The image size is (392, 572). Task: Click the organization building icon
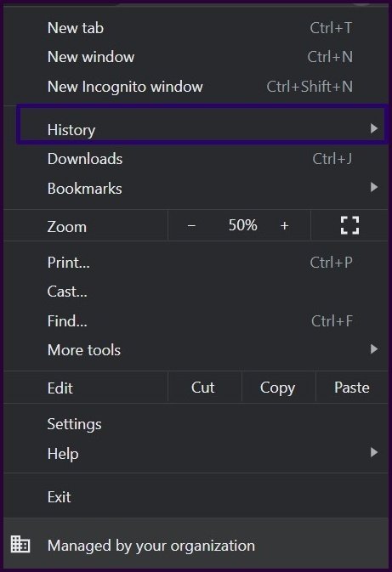[x=20, y=544]
